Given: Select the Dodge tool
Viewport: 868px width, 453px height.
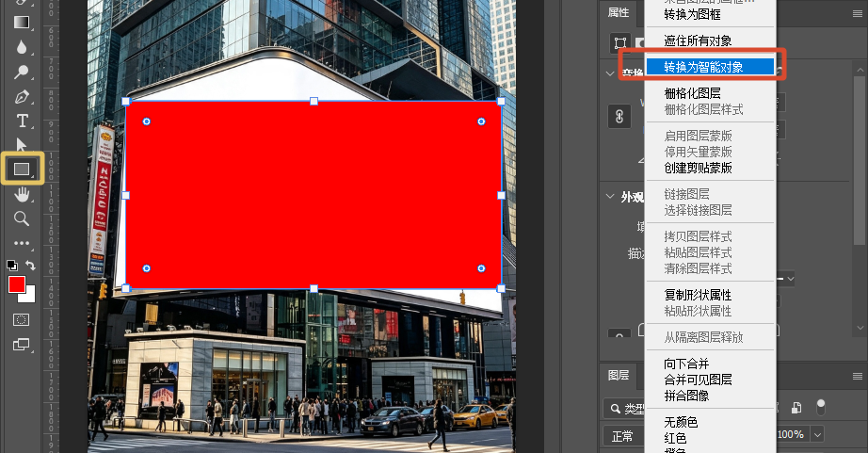Looking at the screenshot, I should [x=22, y=72].
